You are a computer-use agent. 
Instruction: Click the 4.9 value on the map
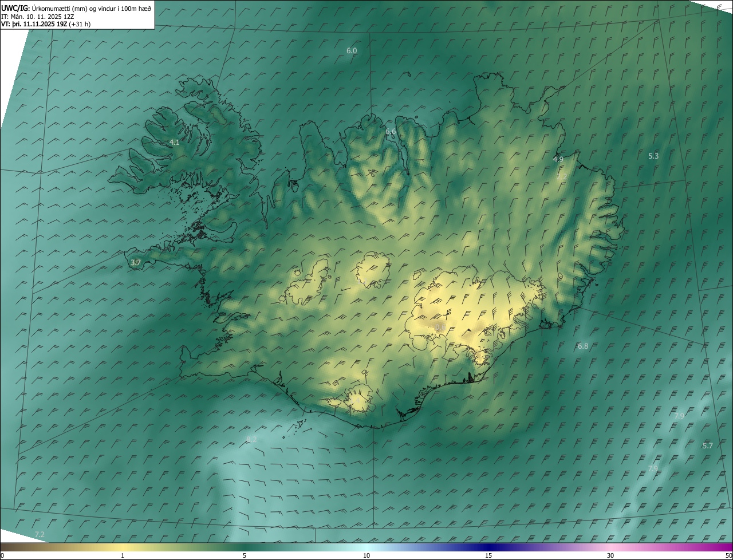pos(558,159)
